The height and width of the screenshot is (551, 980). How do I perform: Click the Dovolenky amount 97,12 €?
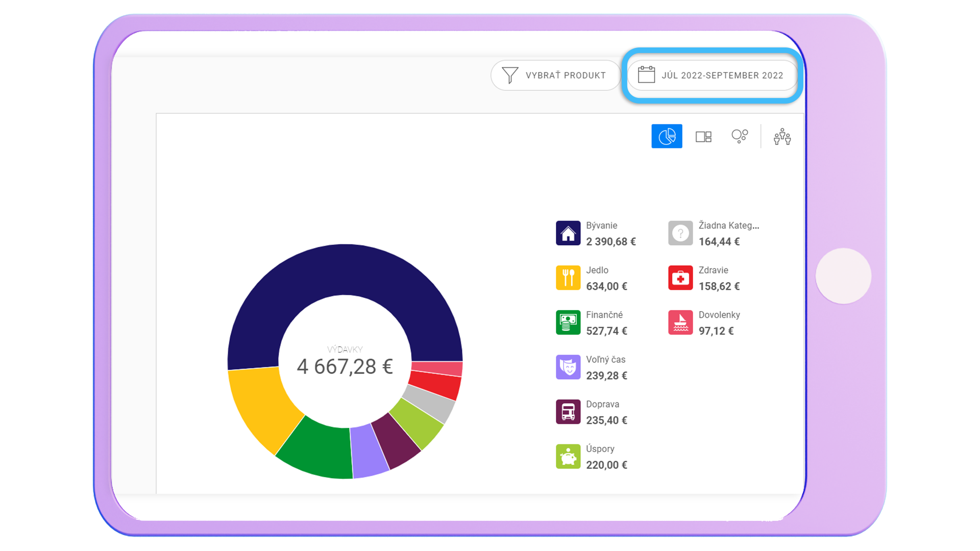tap(716, 331)
